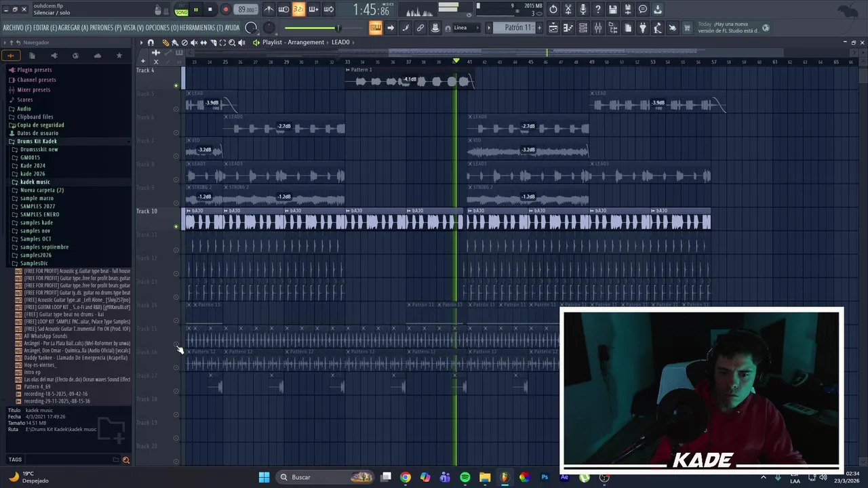Screen dimensions: 868x488
Task: Open the playlist view icon
Action: [553, 28]
